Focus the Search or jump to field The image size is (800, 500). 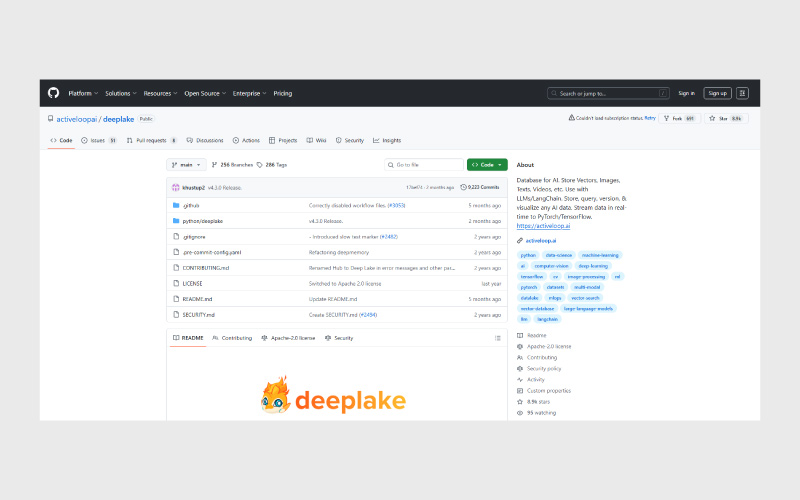[x=608, y=93]
